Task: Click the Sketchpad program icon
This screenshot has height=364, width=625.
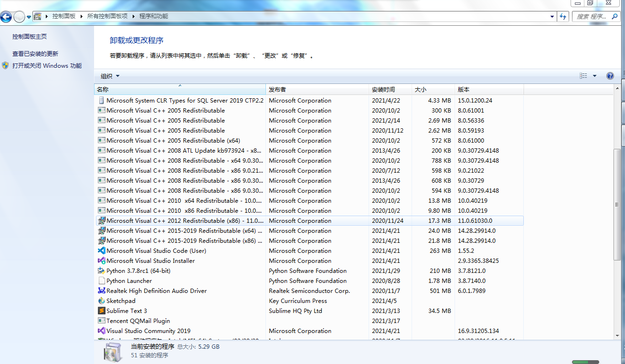Action: pos(101,301)
